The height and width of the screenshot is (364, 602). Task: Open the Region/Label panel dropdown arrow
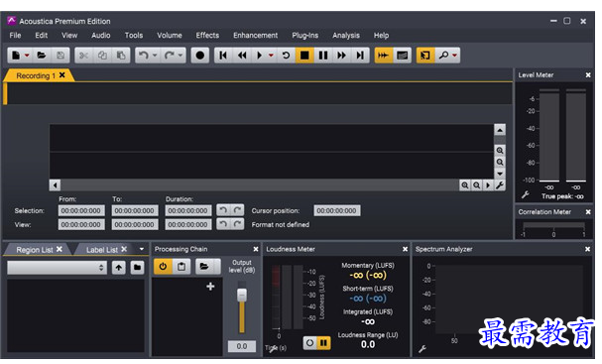click(142, 249)
